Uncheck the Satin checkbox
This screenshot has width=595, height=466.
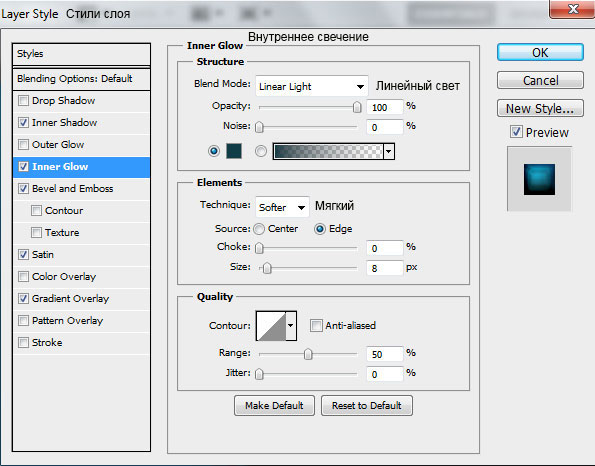coord(24,255)
